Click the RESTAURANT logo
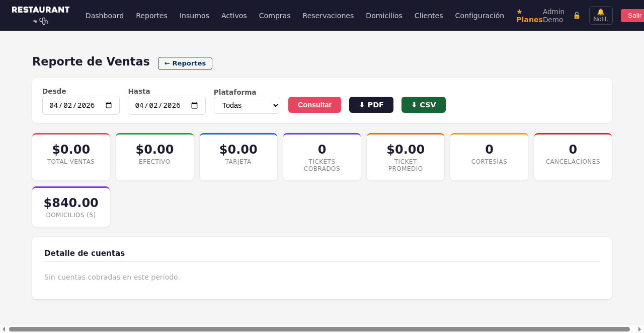The height and width of the screenshot is (333, 644). [40, 12]
